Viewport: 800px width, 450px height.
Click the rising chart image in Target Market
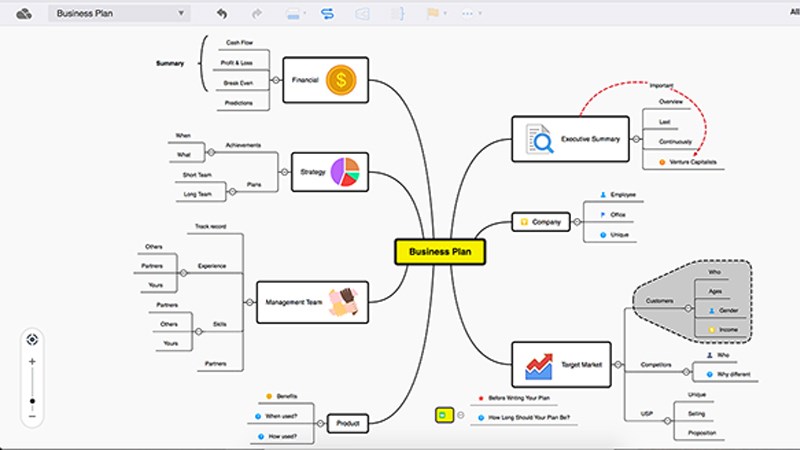click(x=539, y=366)
